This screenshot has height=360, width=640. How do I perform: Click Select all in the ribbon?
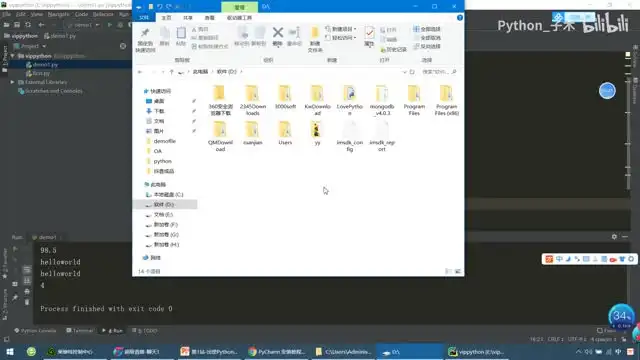point(427,29)
